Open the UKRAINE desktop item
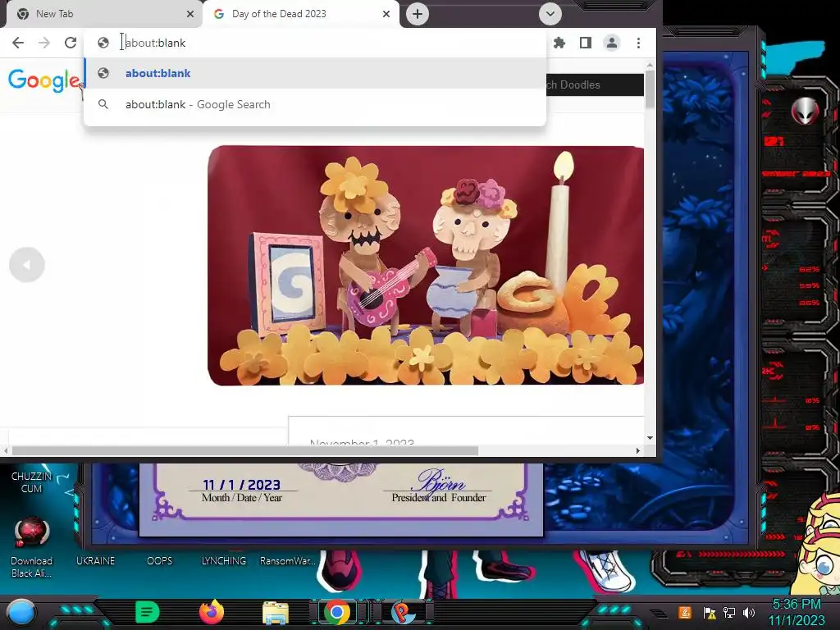Screen dimensions: 840x630 pyautogui.click(x=95, y=561)
